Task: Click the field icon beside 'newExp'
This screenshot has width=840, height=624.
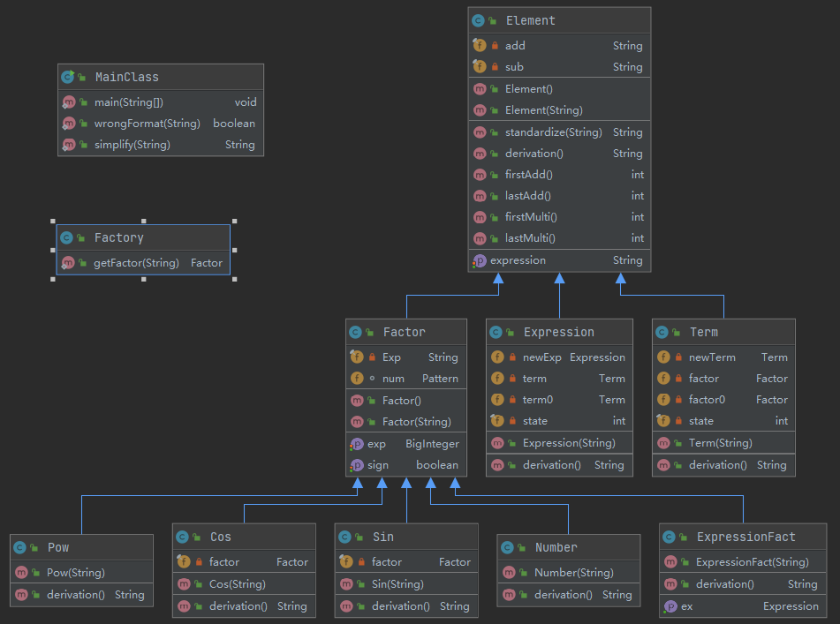Action: [497, 357]
